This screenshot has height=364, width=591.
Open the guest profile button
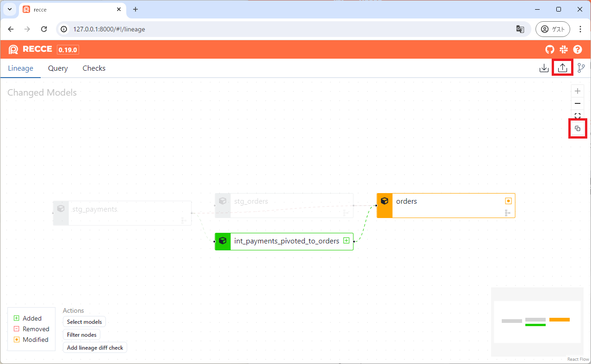(x=553, y=29)
